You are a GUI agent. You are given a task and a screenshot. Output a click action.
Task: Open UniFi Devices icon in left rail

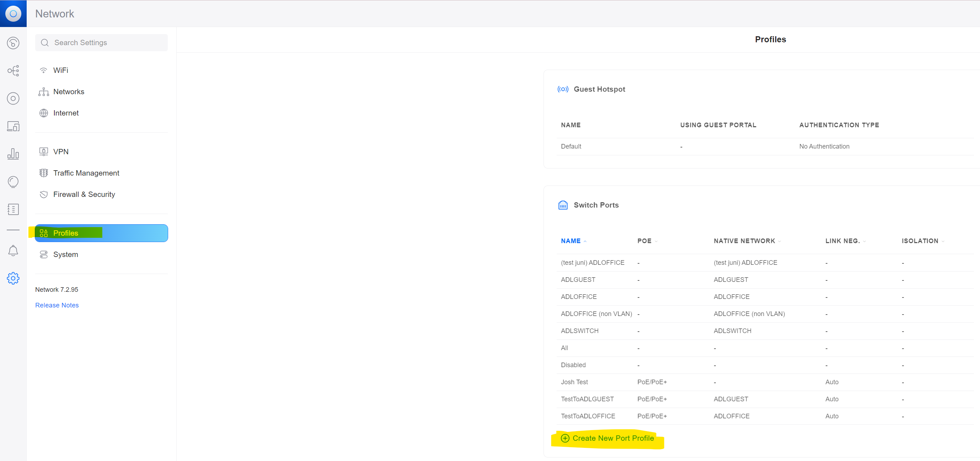[x=13, y=98]
